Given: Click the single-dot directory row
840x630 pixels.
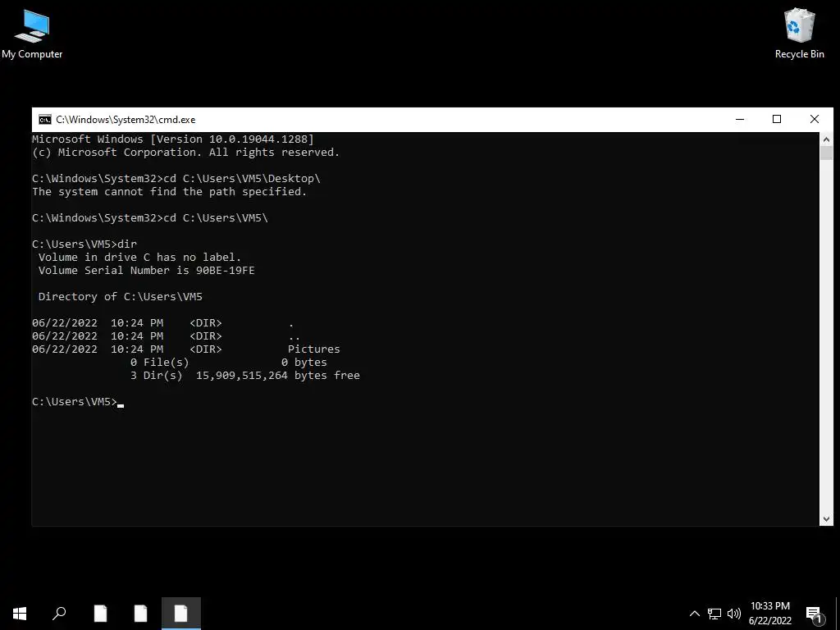Looking at the screenshot, I should (163, 322).
